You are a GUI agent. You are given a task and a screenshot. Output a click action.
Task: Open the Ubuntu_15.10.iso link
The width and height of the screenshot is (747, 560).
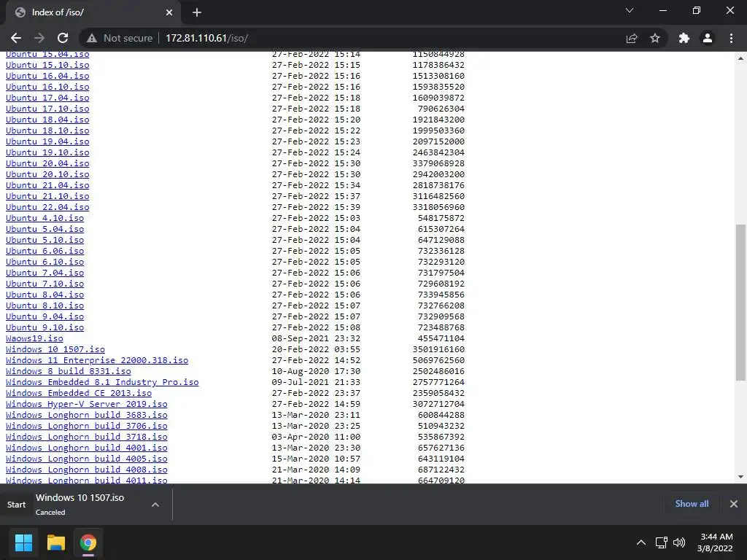click(47, 65)
